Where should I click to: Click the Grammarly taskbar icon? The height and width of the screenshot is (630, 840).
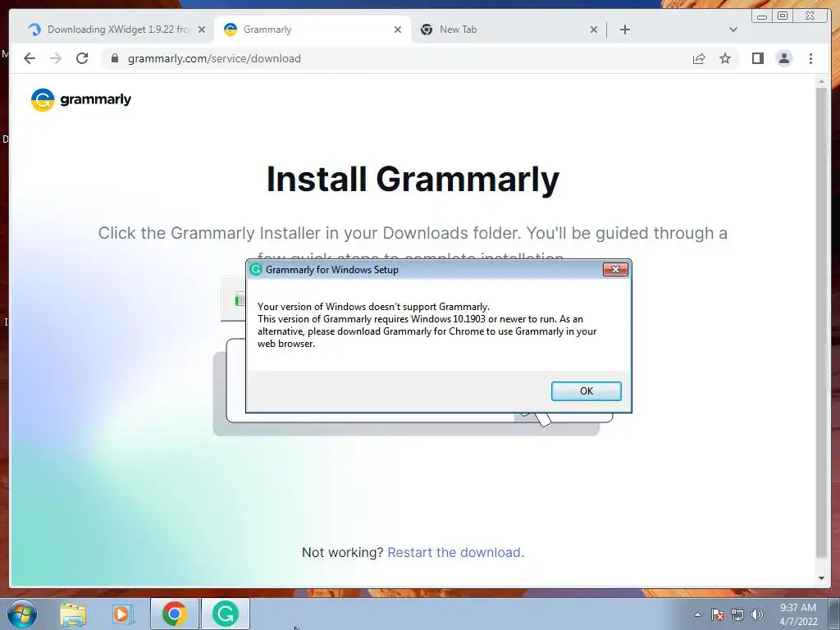(x=225, y=614)
